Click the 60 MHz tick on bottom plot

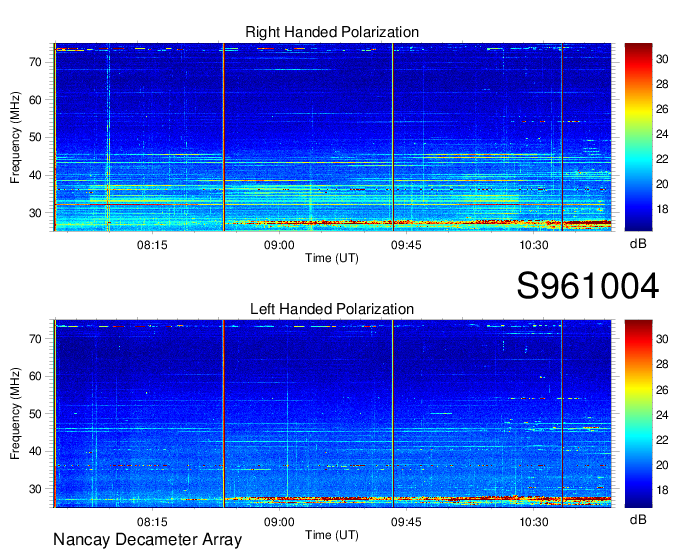pos(36,376)
